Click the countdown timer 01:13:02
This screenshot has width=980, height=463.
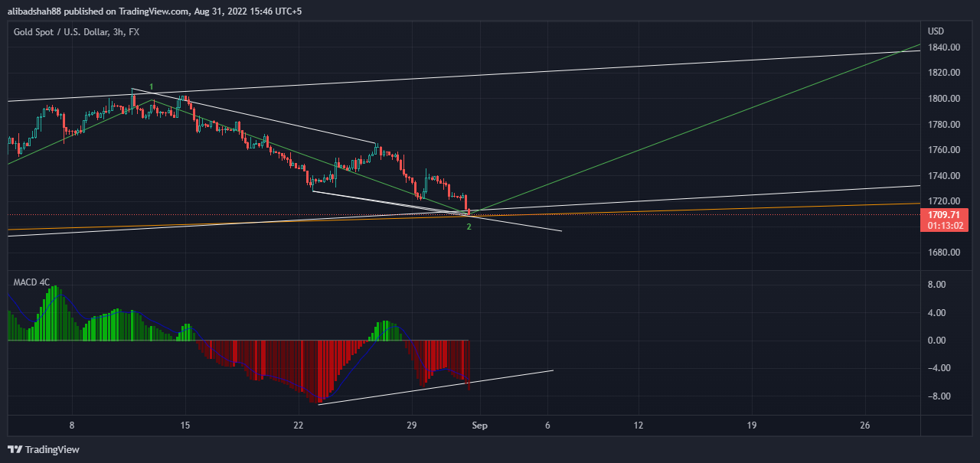point(944,226)
